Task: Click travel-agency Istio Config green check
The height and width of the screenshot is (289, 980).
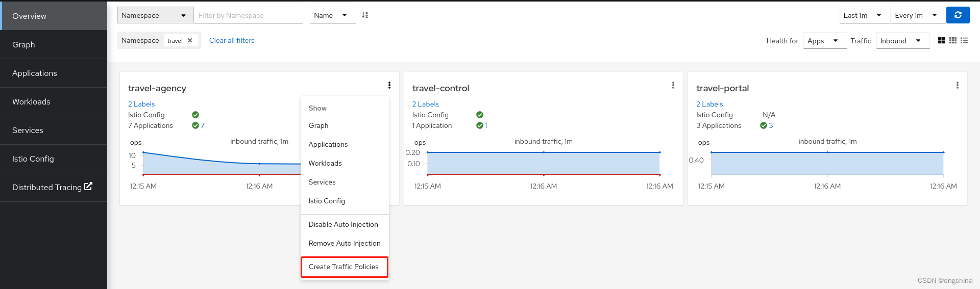Action: [195, 115]
